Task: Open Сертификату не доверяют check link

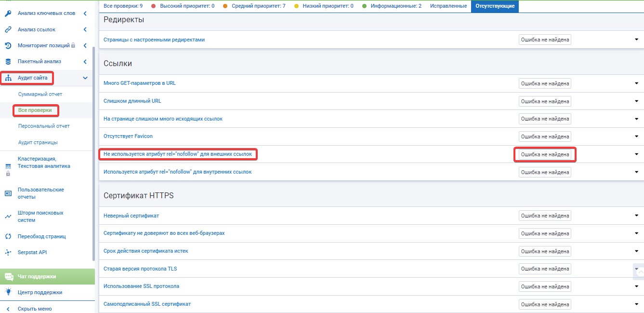Action: (x=164, y=233)
